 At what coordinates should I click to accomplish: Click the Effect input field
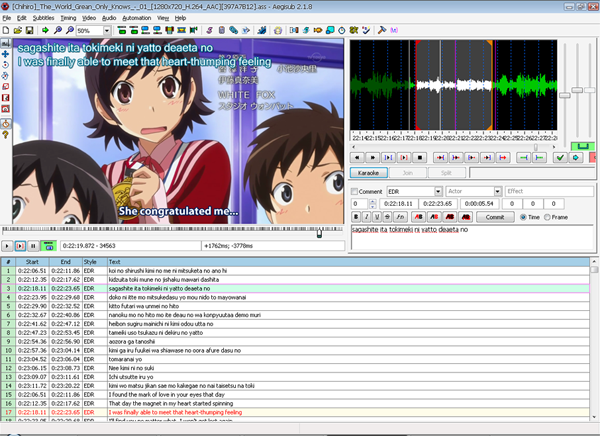click(x=549, y=191)
